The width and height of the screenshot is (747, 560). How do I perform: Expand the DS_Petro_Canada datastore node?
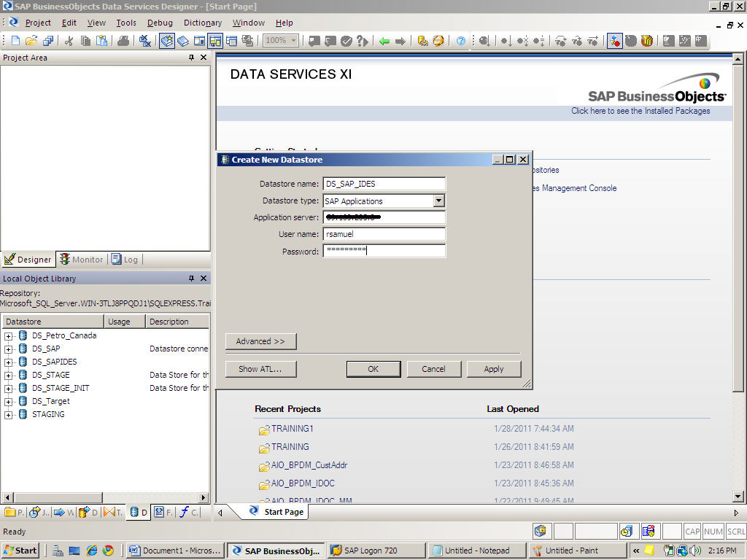pyautogui.click(x=8, y=336)
